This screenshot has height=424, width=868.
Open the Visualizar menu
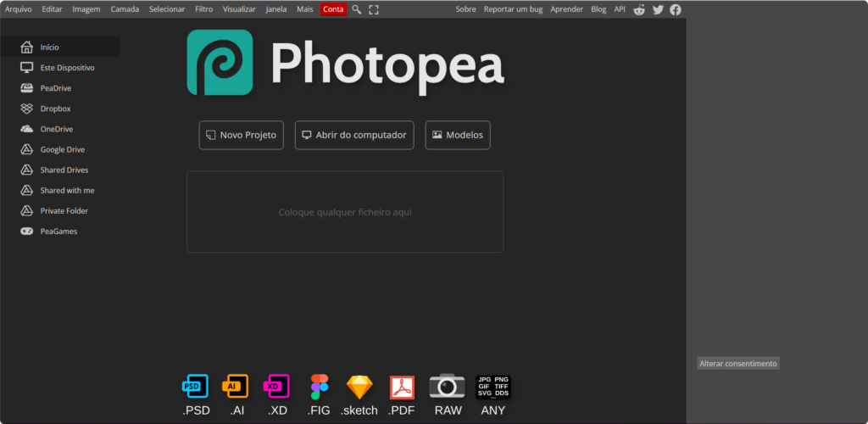pyautogui.click(x=239, y=9)
